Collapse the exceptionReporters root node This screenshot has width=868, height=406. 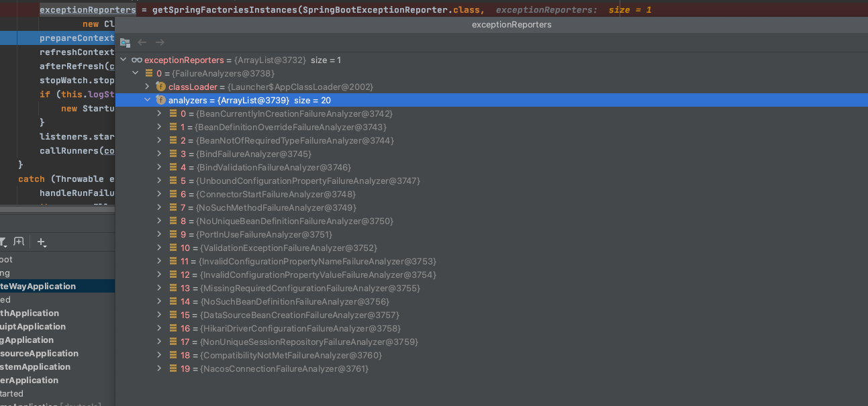click(123, 60)
